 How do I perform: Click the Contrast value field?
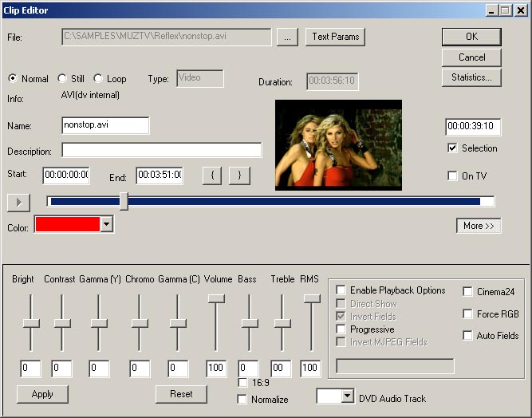click(x=61, y=369)
